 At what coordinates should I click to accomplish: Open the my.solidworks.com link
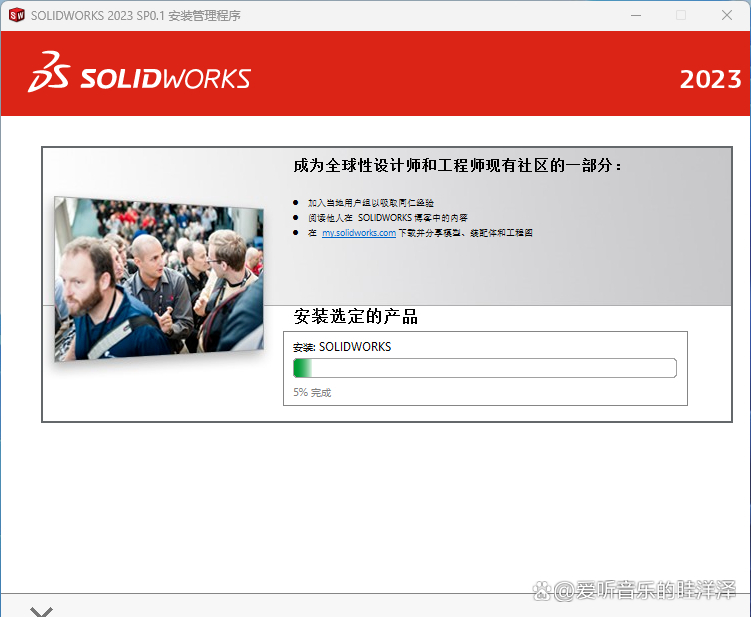pos(359,233)
